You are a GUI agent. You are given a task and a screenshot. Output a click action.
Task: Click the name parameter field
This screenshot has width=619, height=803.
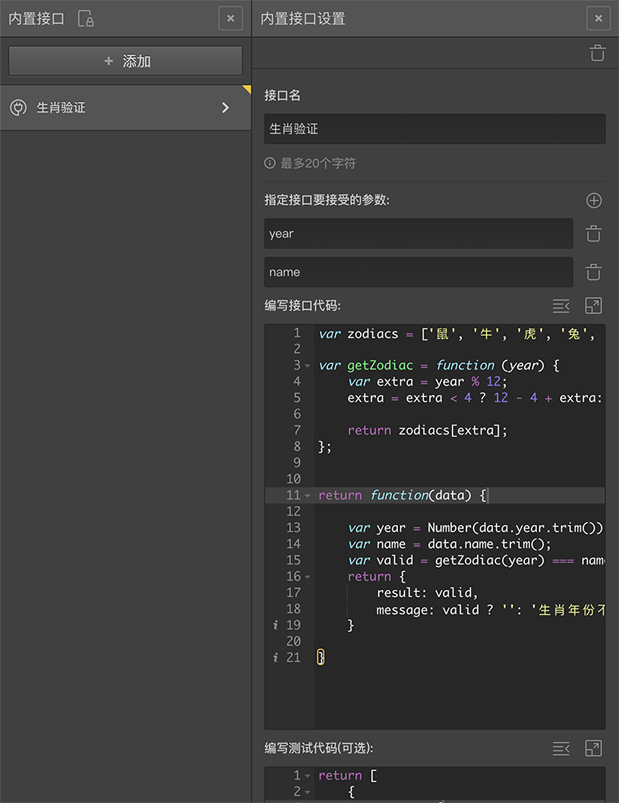click(x=418, y=272)
